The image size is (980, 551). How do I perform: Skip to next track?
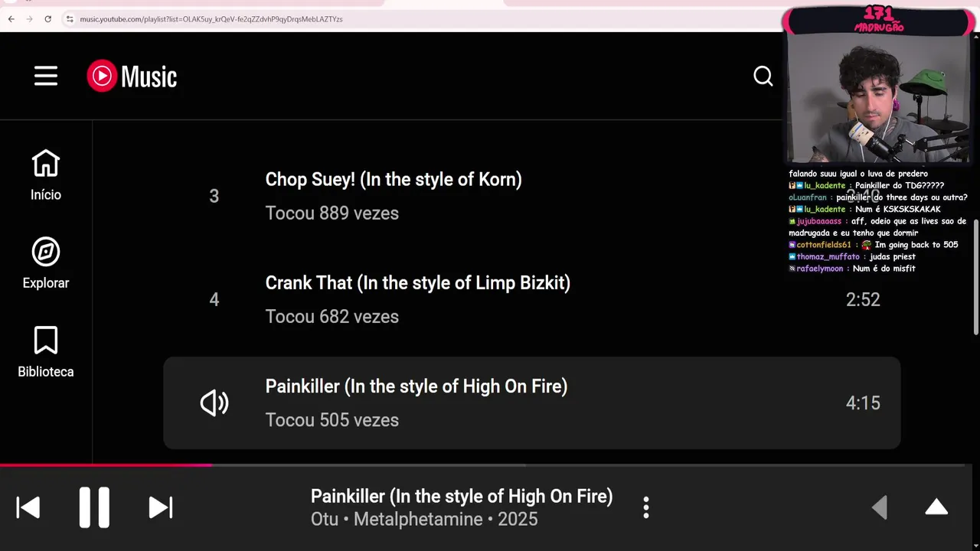160,507
